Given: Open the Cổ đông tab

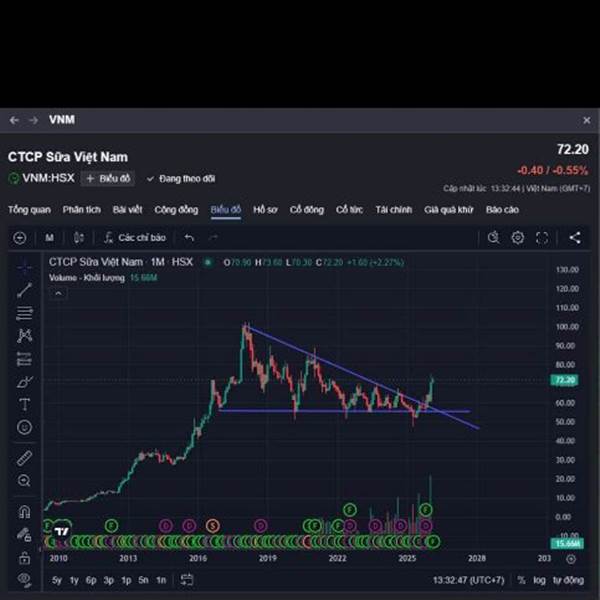Looking at the screenshot, I should tap(306, 210).
